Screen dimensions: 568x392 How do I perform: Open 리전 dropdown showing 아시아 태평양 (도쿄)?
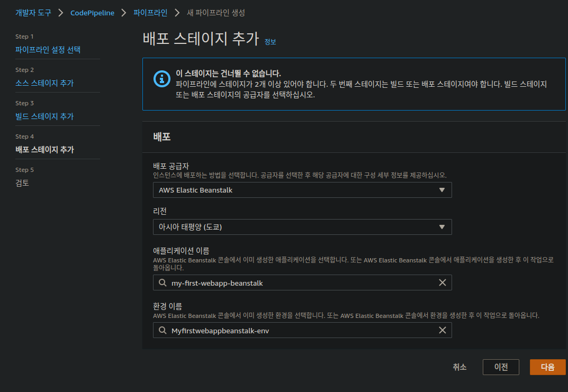[x=302, y=227]
